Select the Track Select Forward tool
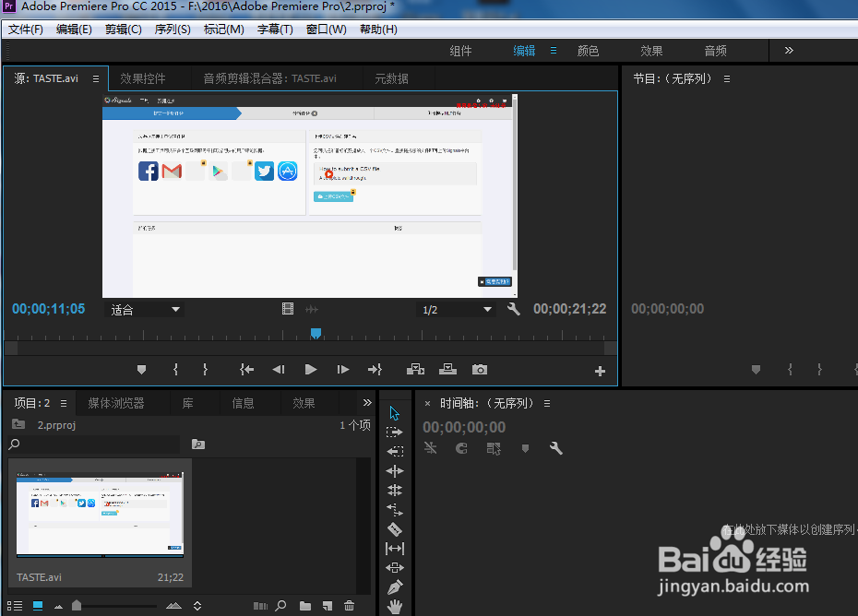 (x=395, y=432)
